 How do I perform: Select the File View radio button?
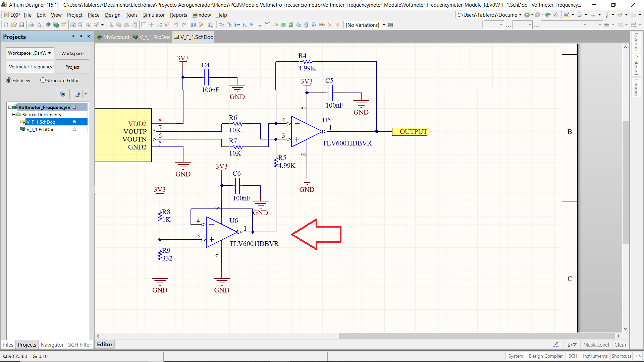(9, 80)
